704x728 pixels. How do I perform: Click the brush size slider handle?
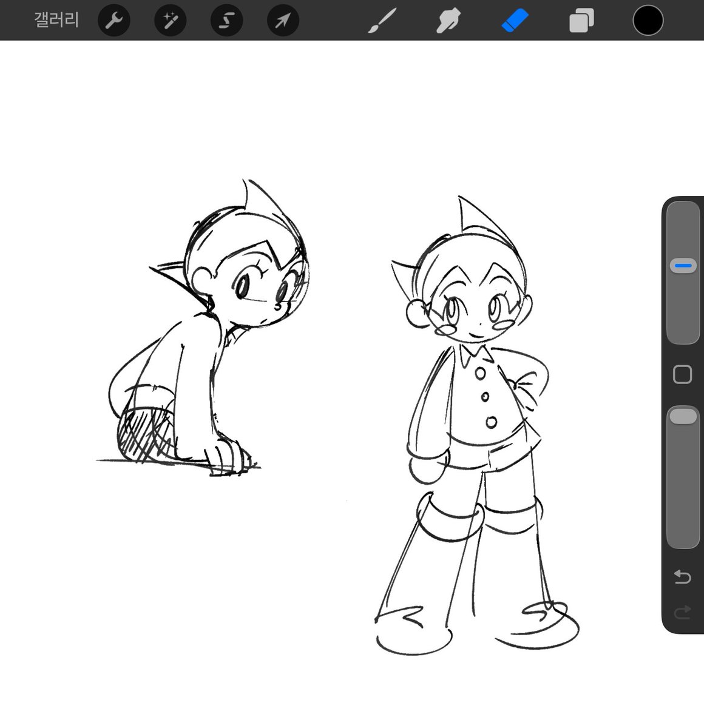[x=683, y=266]
